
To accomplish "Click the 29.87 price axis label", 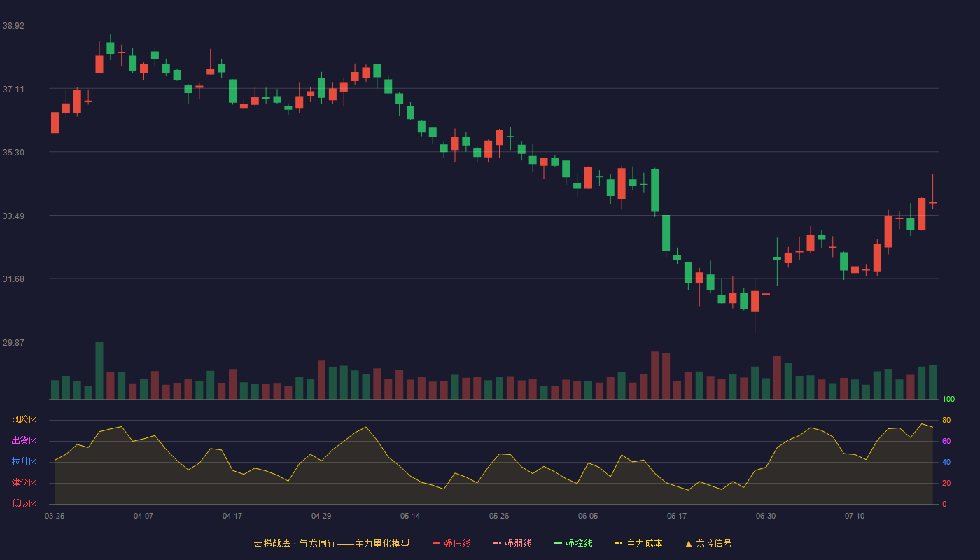I will [13, 342].
